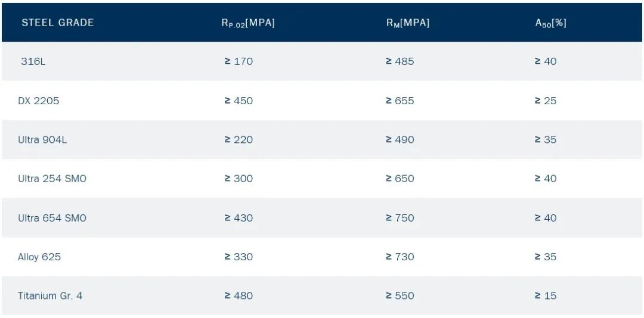Select the ≥ 655 tensile value for DX 2205
Image resolution: width=644 pixels, height=318 pixels.
click(400, 101)
